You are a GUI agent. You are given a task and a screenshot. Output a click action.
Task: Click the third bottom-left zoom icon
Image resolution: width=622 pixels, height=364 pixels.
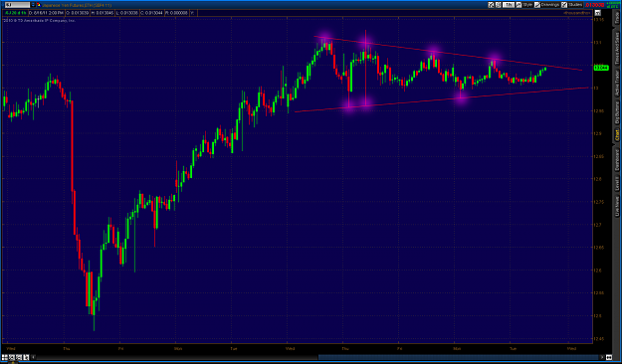(19, 357)
